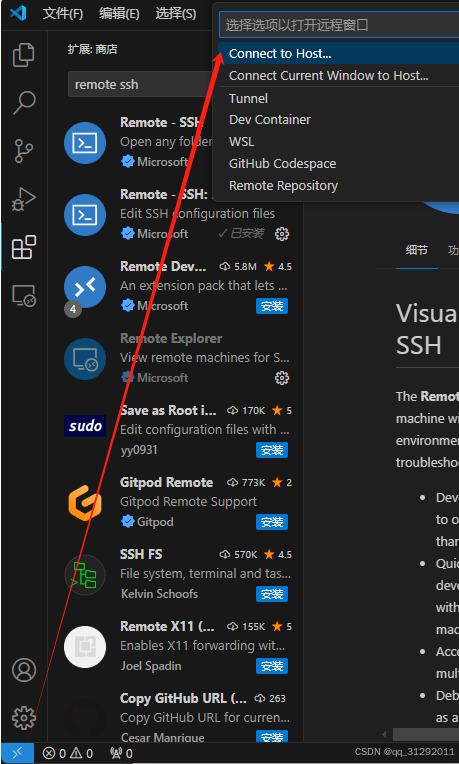
Task: Click publisher name yy0931
Action: [139, 450]
